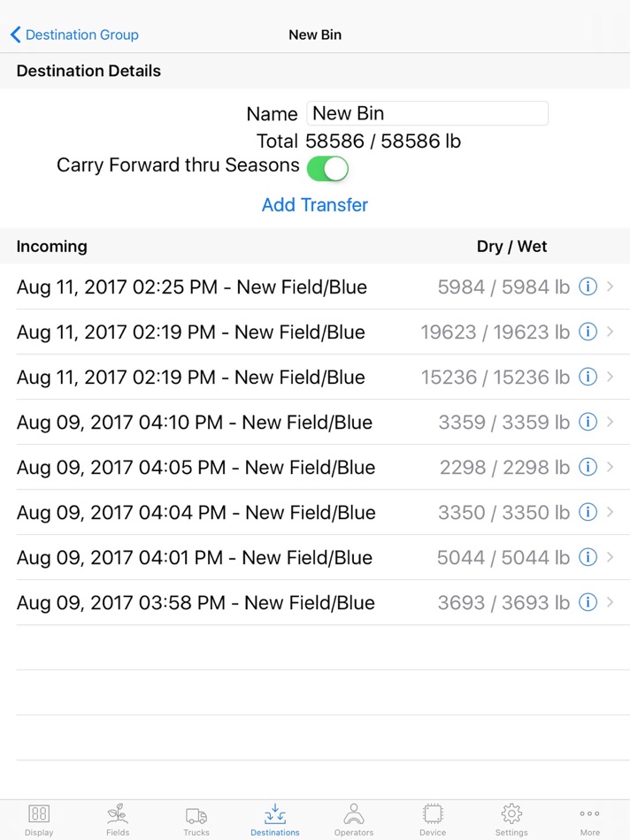This screenshot has width=630, height=840.
Task: View info on the 2298 lb entry
Action: click(587, 467)
